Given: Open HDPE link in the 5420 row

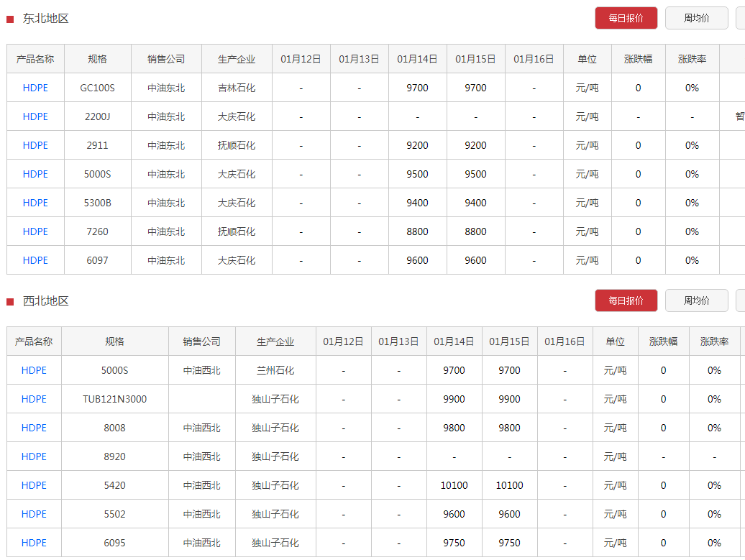Looking at the screenshot, I should click(x=34, y=485).
